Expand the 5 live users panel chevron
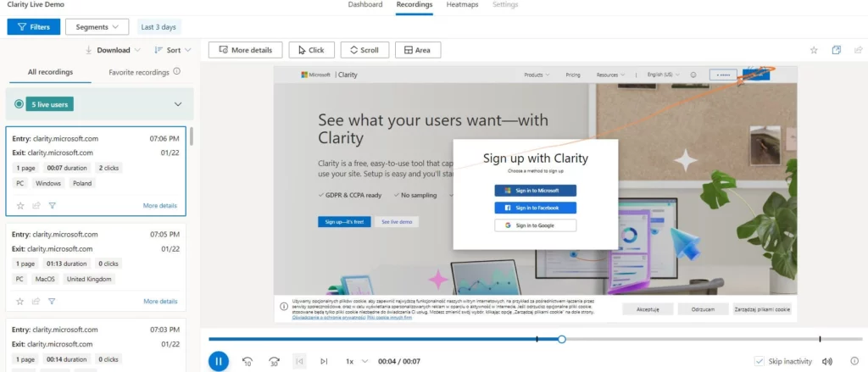Viewport: 868px width, 372px height. pos(178,104)
